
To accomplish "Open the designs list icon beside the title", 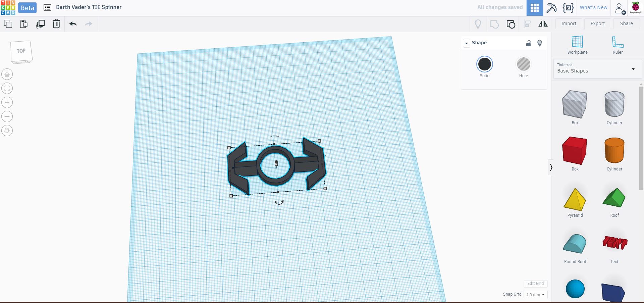I will tap(48, 7).
